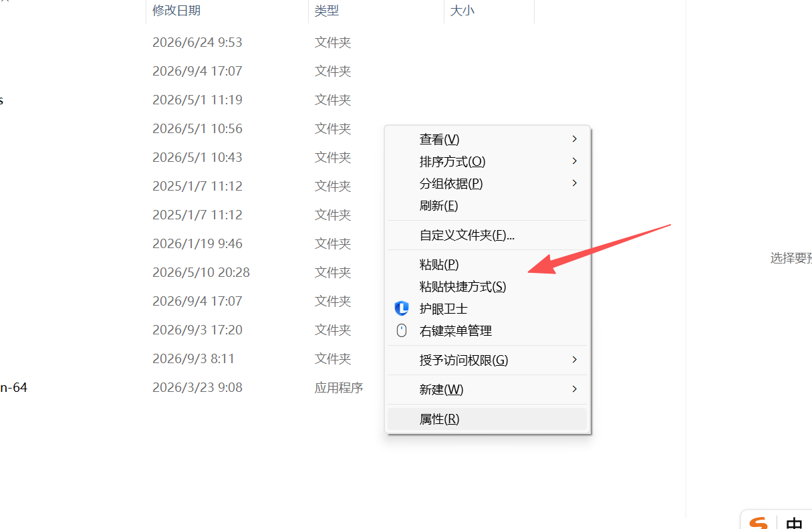The width and height of the screenshot is (812, 529).
Task: Click the 护眼卫士 shield icon
Action: click(402, 308)
